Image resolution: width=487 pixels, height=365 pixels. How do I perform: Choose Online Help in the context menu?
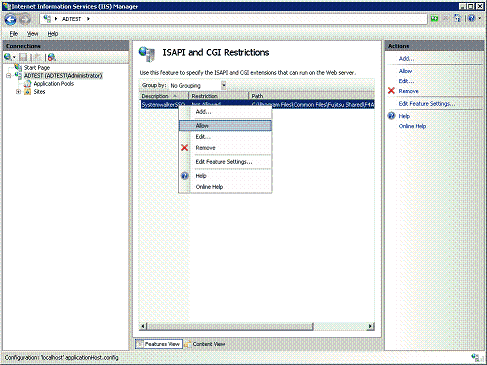coord(225,187)
